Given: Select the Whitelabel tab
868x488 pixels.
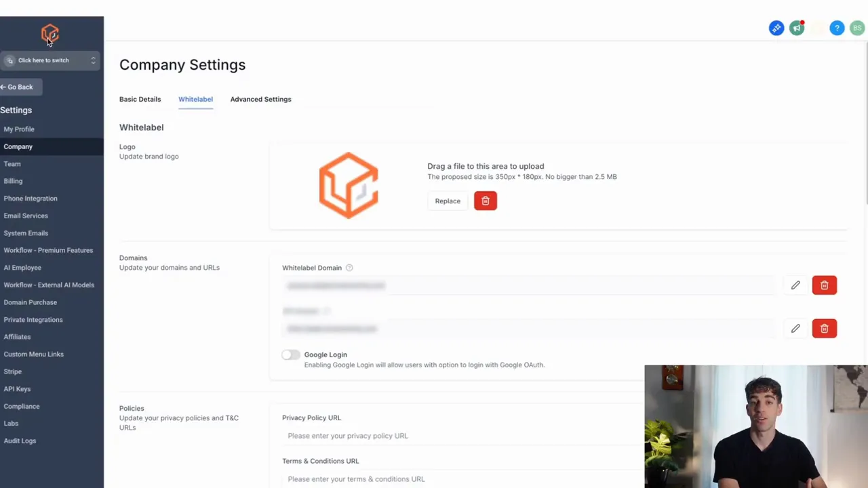Looking at the screenshot, I should (195, 99).
